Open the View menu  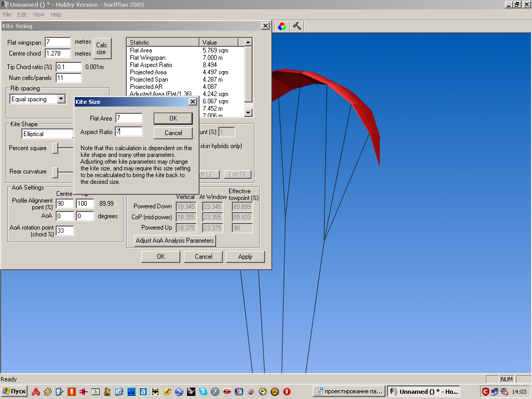(38, 15)
